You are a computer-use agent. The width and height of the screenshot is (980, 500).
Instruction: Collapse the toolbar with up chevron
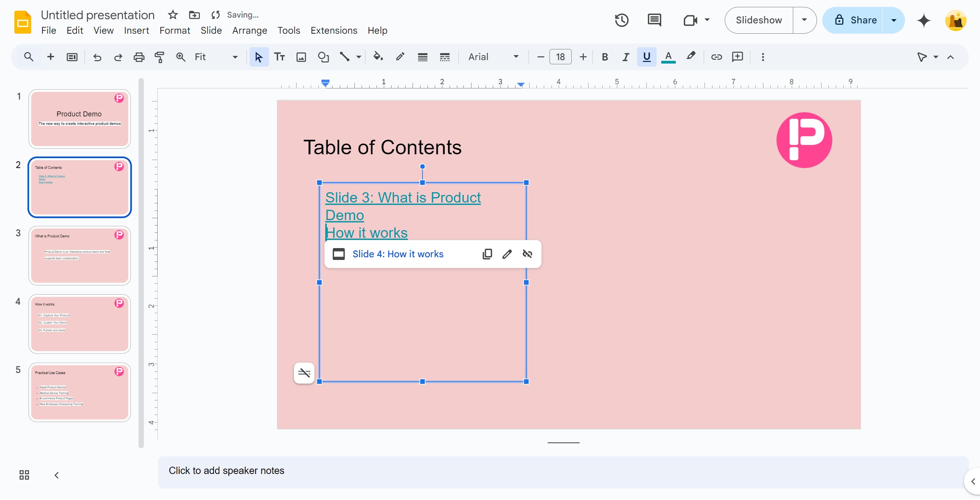click(951, 57)
